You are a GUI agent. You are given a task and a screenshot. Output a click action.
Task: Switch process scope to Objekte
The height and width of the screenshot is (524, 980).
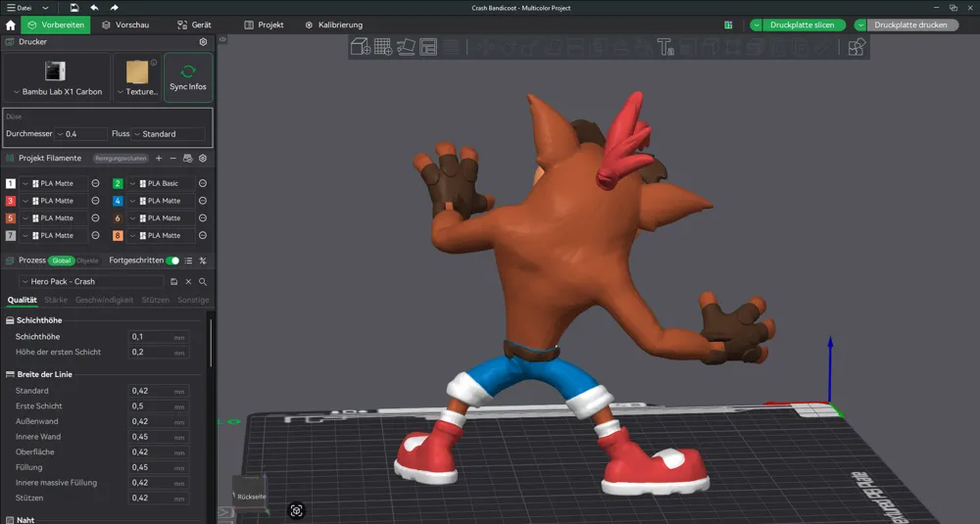(87, 261)
